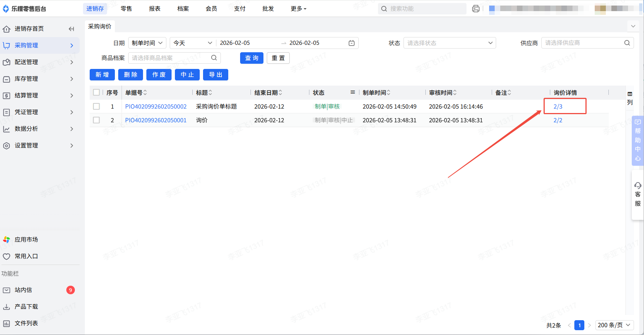Click the 商品档案 search magnifier icon
Image resolution: width=644 pixels, height=335 pixels.
pos(214,58)
